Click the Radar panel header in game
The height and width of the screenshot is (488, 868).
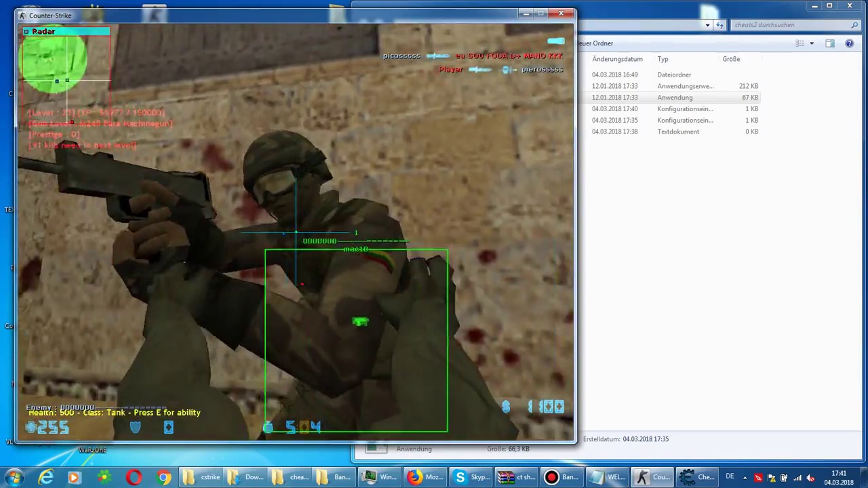[66, 31]
